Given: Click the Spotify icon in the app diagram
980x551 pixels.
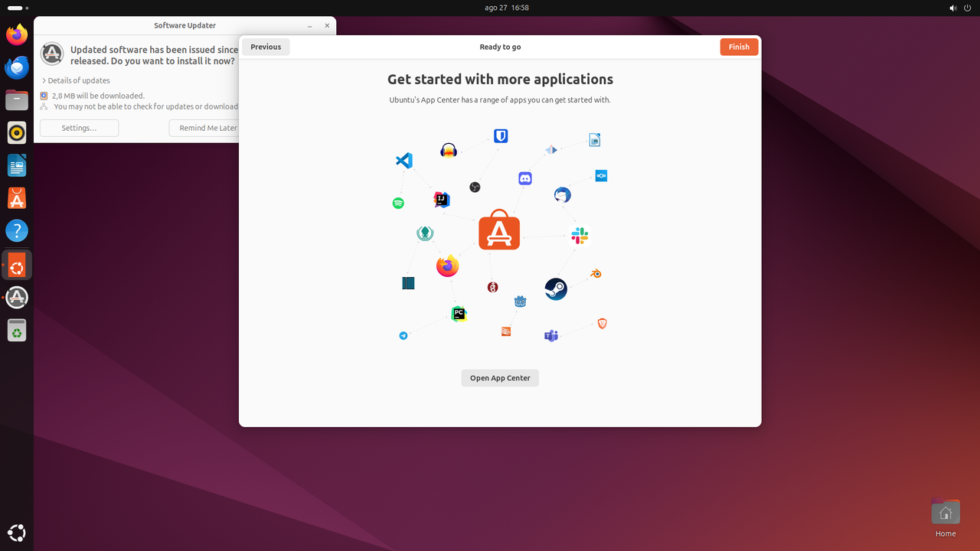Looking at the screenshot, I should pyautogui.click(x=398, y=203).
